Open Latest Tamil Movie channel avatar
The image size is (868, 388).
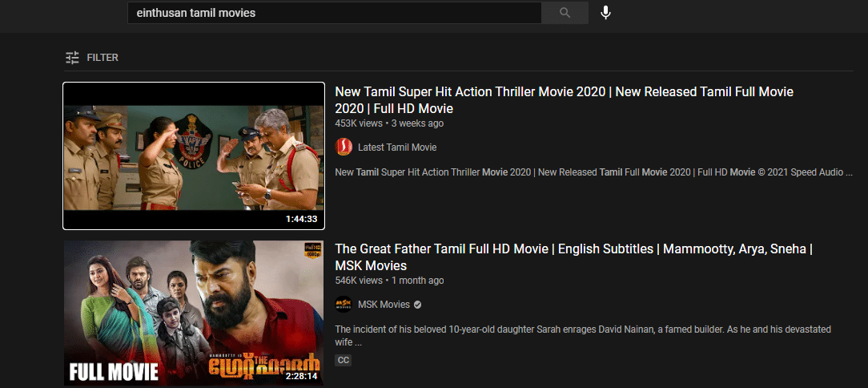pyautogui.click(x=344, y=147)
